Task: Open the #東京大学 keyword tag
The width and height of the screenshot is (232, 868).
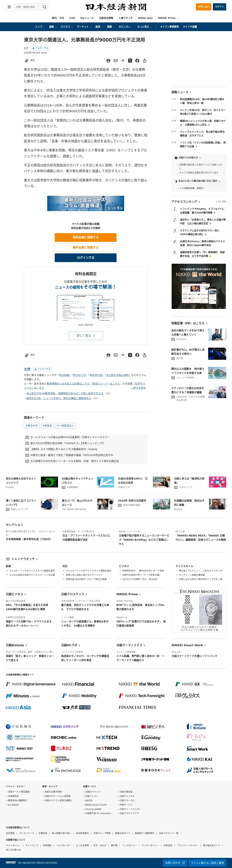Action: [x=32, y=426]
